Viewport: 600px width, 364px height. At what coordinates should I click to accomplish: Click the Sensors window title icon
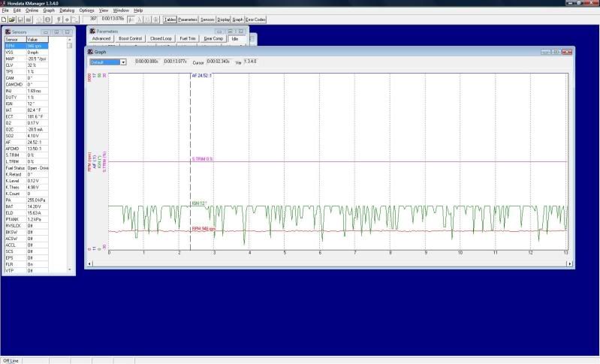[8, 32]
